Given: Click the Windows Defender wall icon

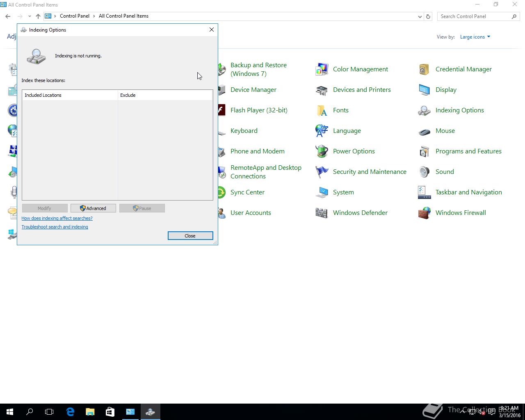Looking at the screenshot, I should 322,213.
